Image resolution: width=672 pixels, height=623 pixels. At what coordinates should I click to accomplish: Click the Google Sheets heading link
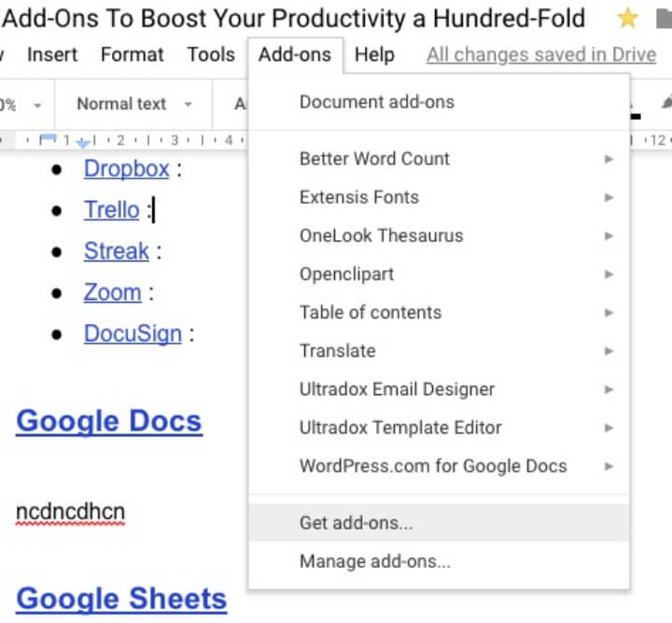(121, 599)
